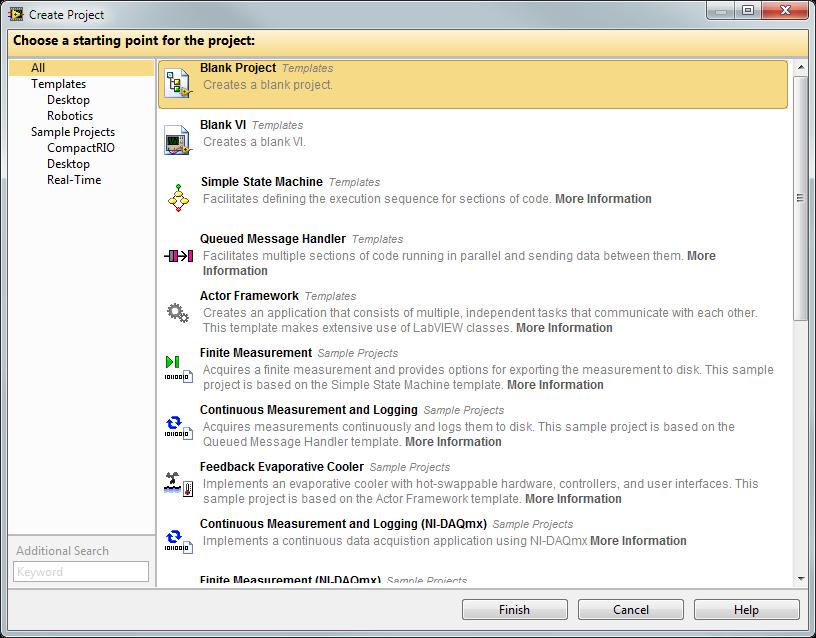The image size is (816, 638).
Task: Choose the Real-Time category
Action: (x=74, y=180)
